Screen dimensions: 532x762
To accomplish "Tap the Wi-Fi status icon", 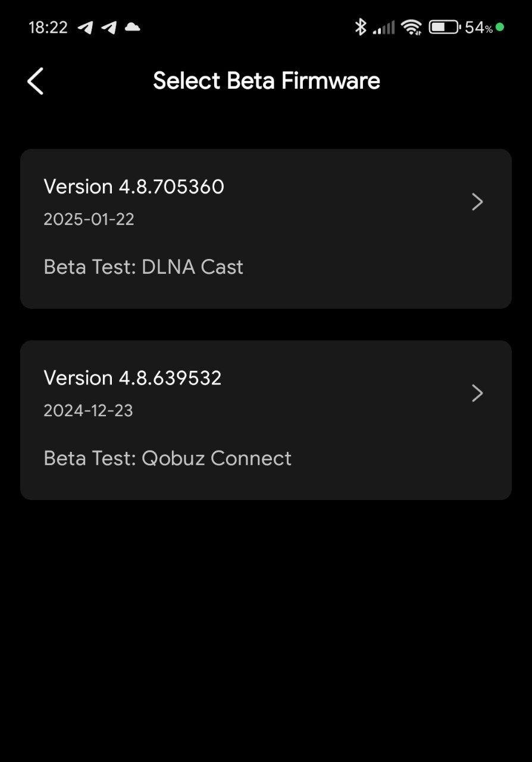I will (x=411, y=27).
